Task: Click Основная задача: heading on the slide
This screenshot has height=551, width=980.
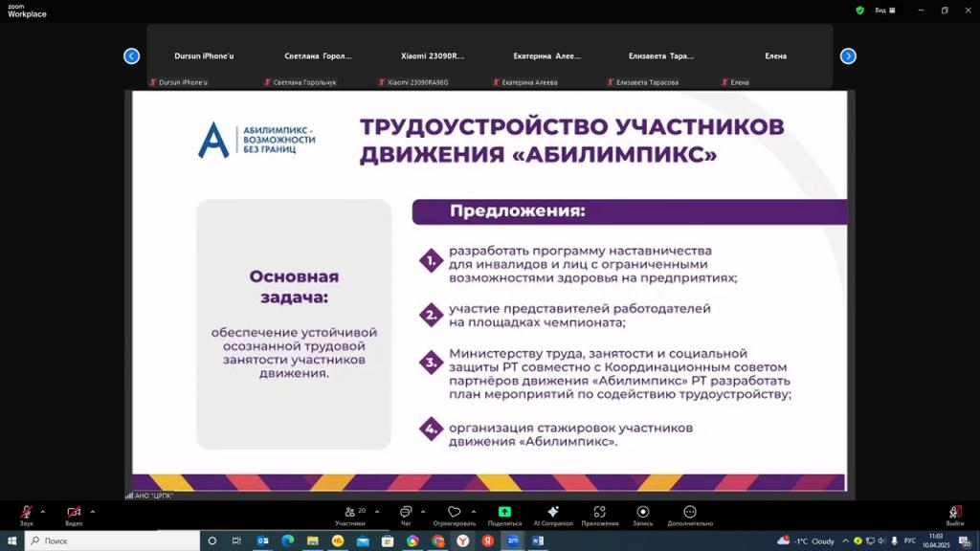Action: tap(294, 287)
